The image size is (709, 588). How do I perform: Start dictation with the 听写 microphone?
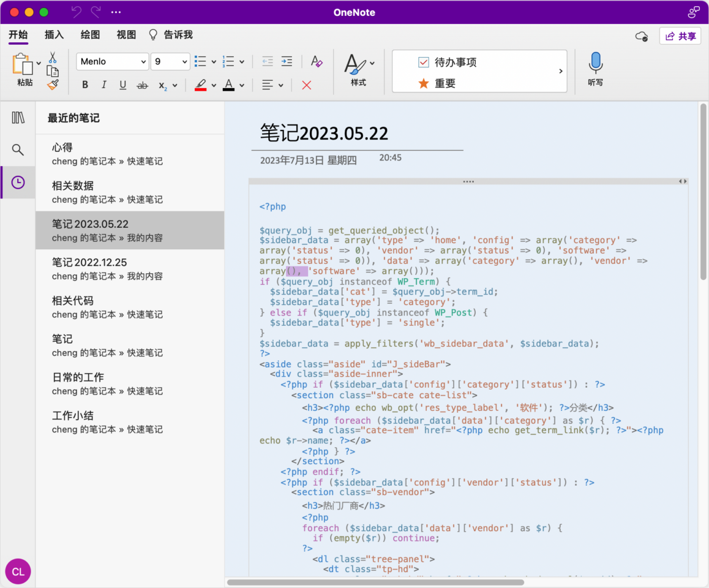[x=596, y=69]
